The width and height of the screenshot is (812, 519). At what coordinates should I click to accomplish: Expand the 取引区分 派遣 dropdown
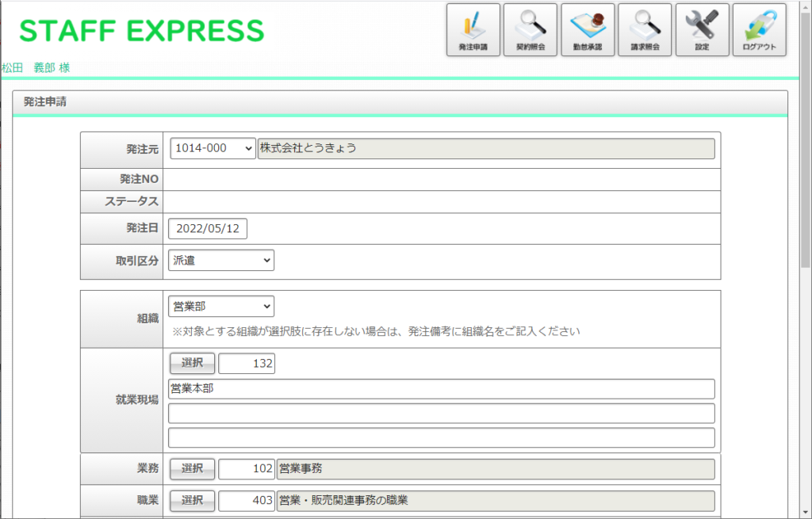(221, 261)
